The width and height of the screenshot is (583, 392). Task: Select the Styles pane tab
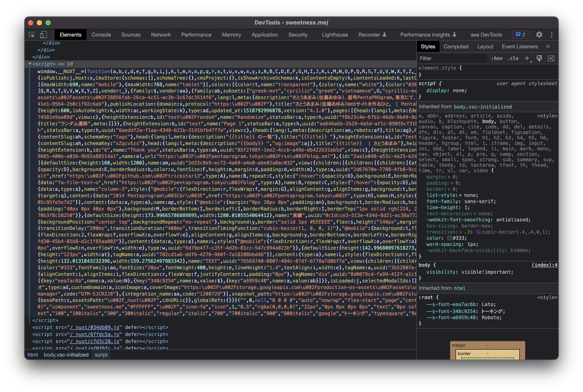428,47
